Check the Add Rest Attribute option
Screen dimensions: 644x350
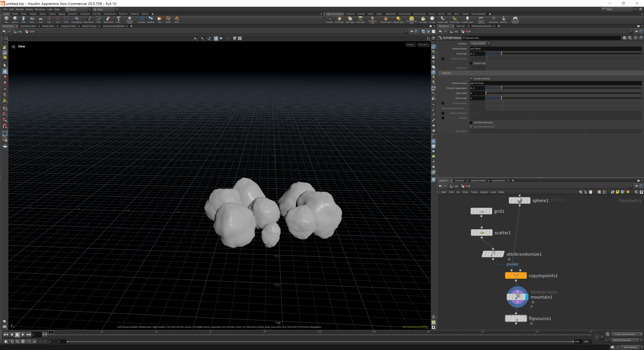tap(471, 123)
